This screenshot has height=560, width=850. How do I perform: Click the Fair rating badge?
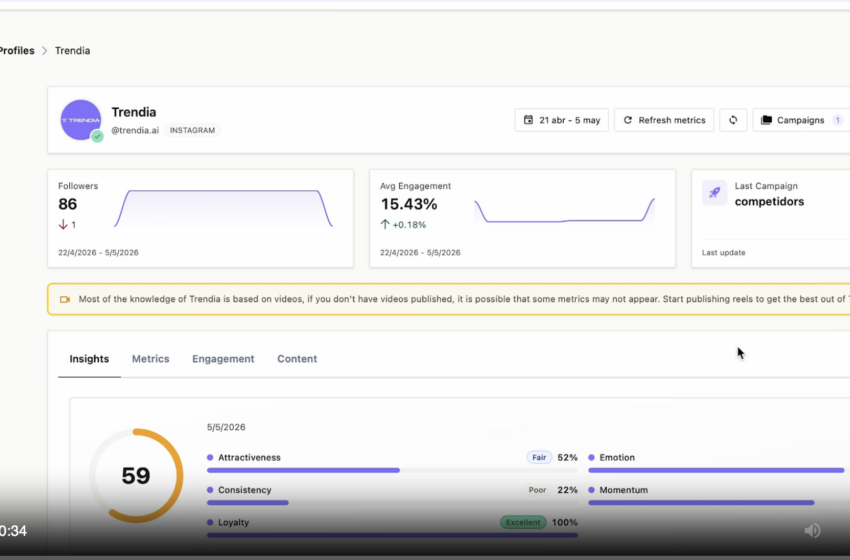point(539,458)
